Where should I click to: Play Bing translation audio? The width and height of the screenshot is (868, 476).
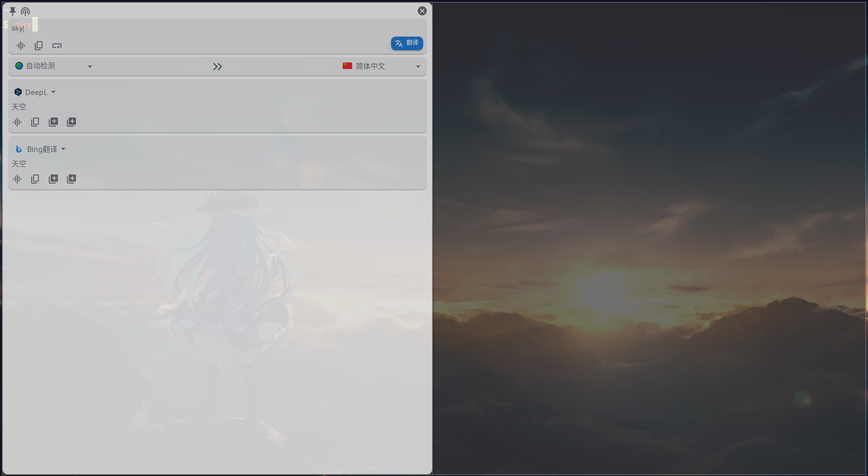[17, 179]
